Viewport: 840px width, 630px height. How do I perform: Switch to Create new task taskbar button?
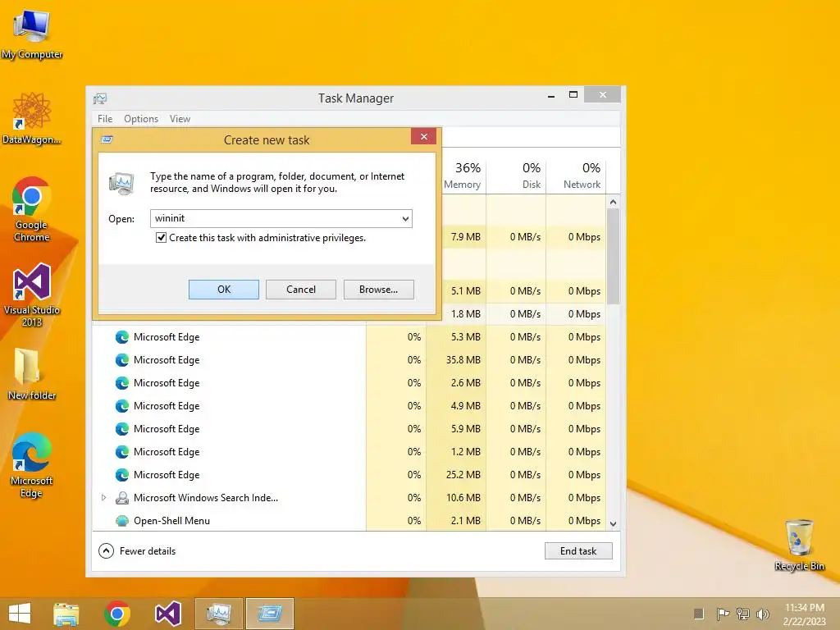click(x=269, y=614)
